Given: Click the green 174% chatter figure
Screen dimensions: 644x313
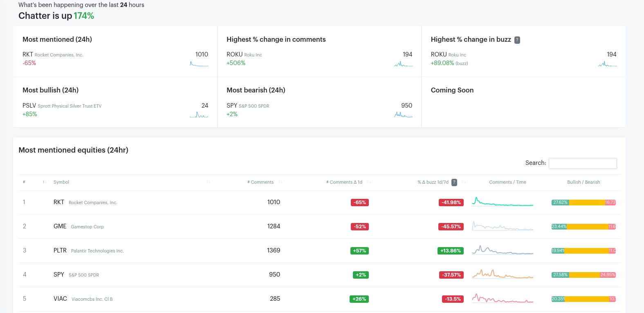Looking at the screenshot, I should point(84,16).
